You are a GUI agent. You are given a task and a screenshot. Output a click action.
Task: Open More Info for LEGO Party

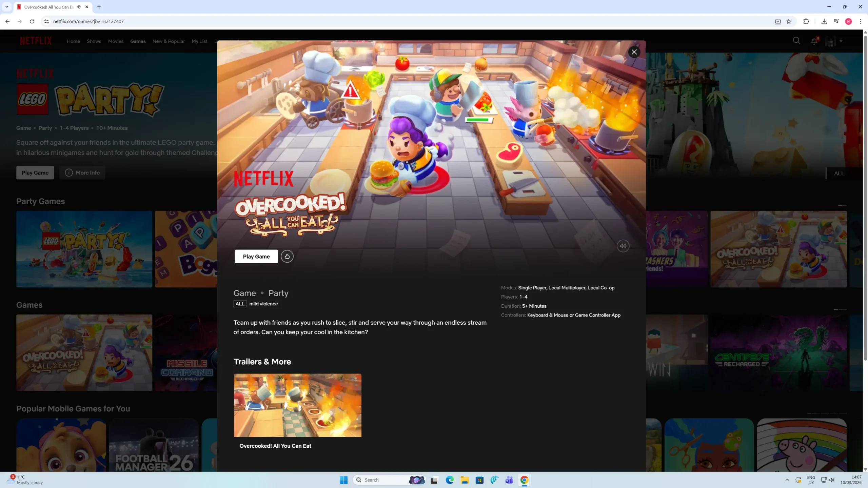pyautogui.click(x=82, y=172)
